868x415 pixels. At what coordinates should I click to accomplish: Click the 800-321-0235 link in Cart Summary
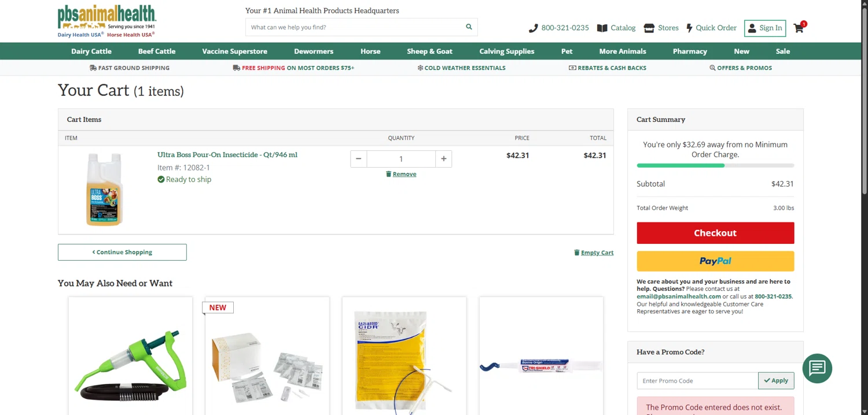[x=773, y=297]
